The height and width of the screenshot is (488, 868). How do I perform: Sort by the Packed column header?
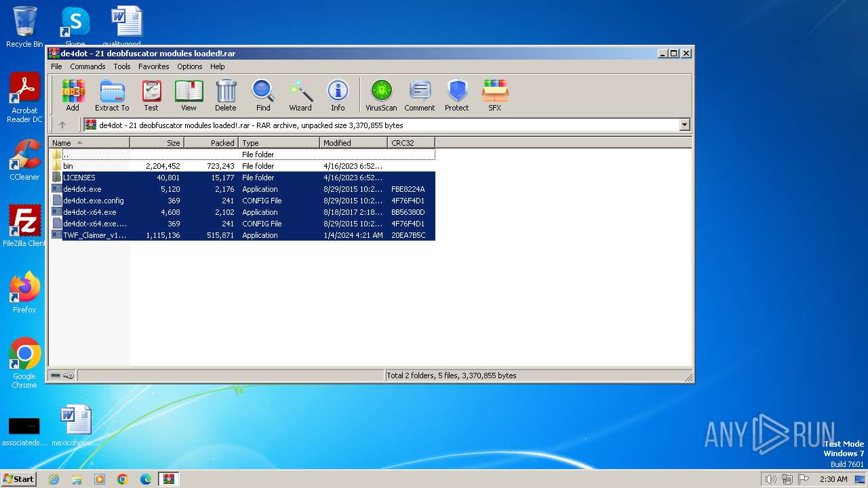211,142
